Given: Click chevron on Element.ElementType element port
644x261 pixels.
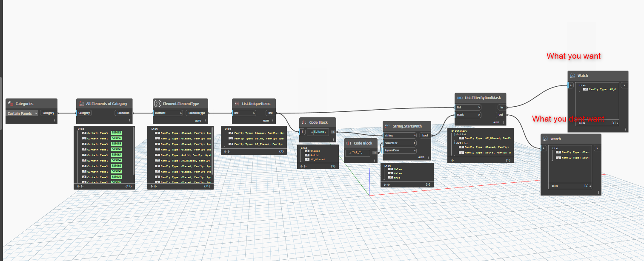Looking at the screenshot, I should click(x=181, y=113).
